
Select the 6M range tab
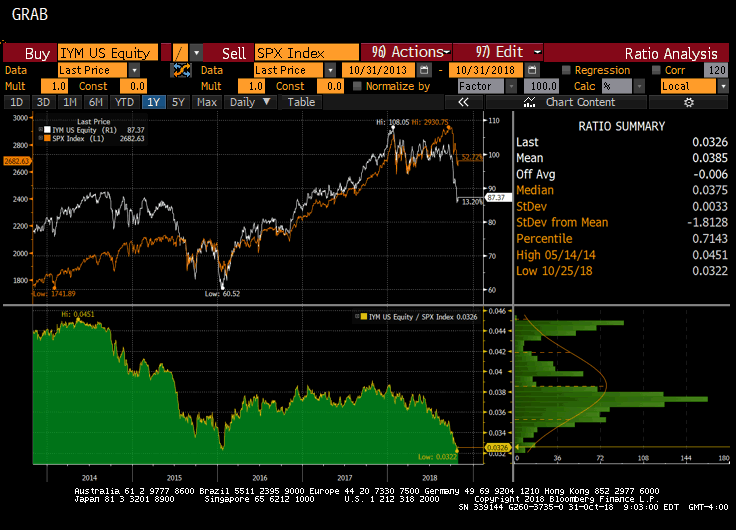click(x=96, y=102)
